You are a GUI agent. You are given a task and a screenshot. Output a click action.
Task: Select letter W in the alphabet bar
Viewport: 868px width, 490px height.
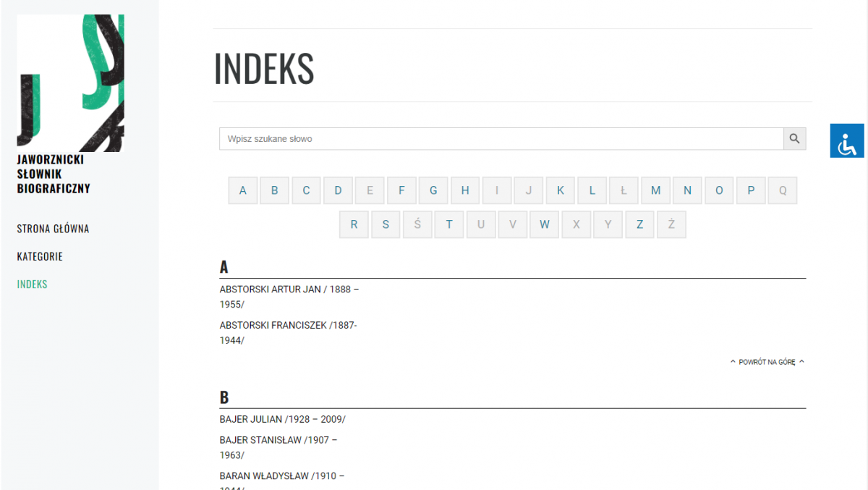[x=544, y=224]
